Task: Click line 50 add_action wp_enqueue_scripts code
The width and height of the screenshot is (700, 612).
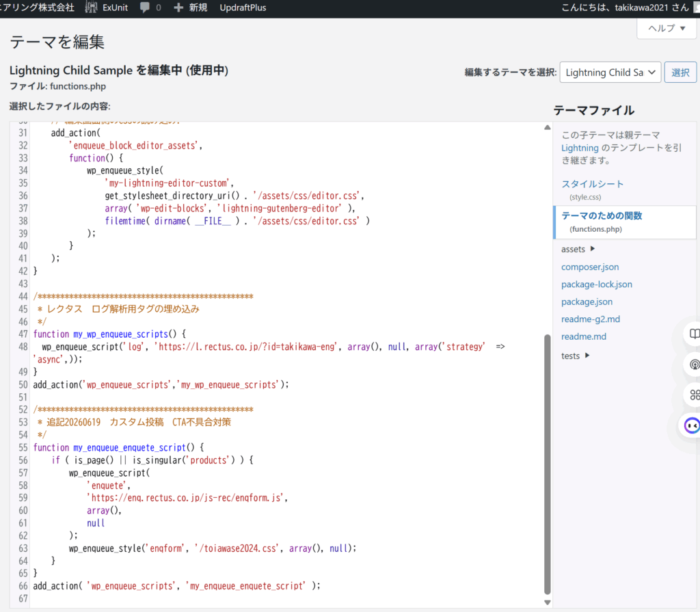Action: click(161, 384)
